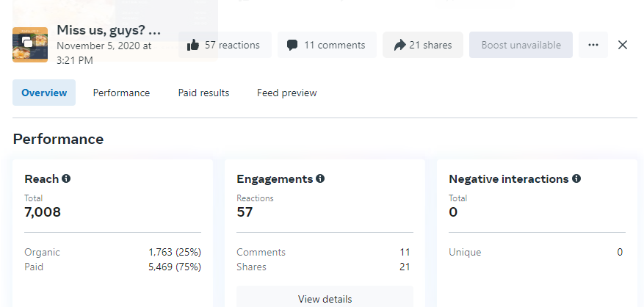Click the Negative interactions info icon

click(576, 178)
